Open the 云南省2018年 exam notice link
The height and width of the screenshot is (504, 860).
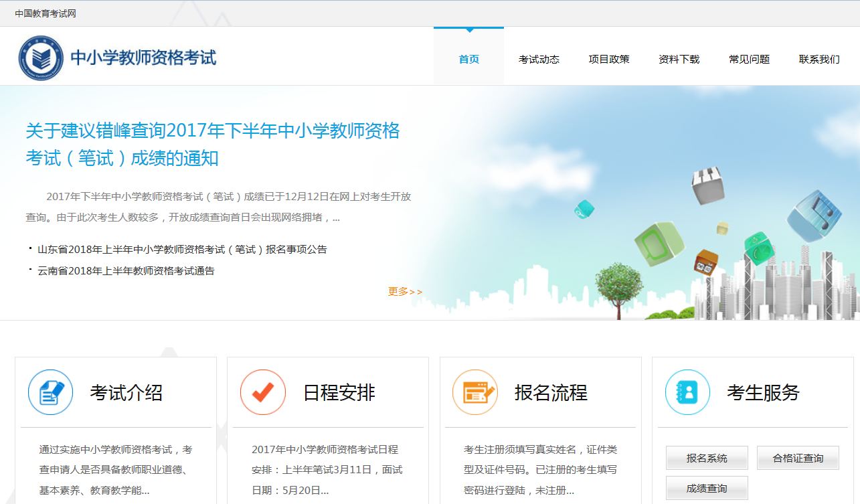point(126,271)
